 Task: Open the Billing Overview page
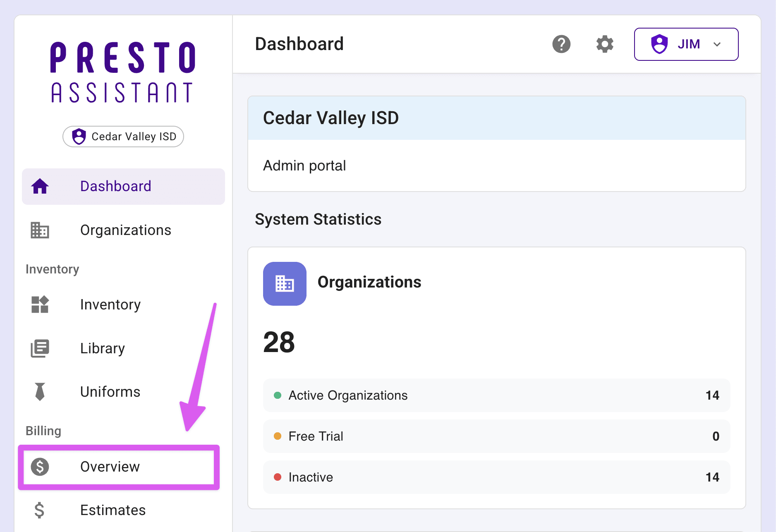click(110, 467)
